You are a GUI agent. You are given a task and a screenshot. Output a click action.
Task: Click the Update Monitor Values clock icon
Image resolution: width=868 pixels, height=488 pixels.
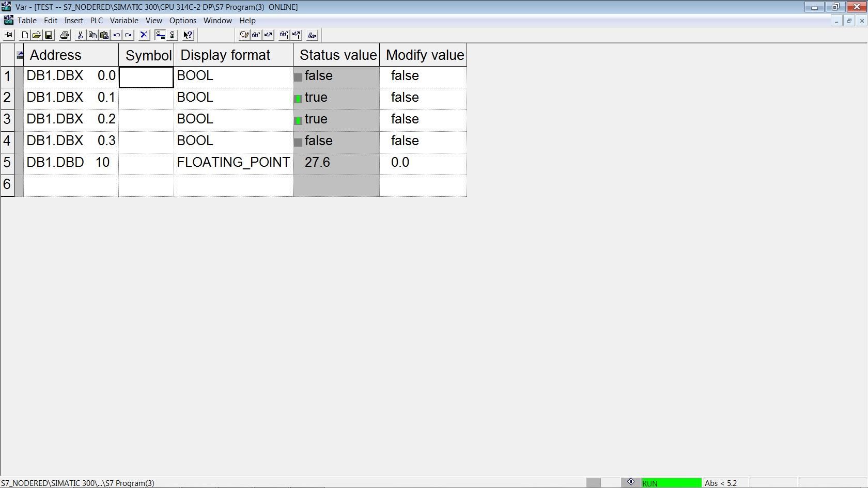click(x=244, y=35)
